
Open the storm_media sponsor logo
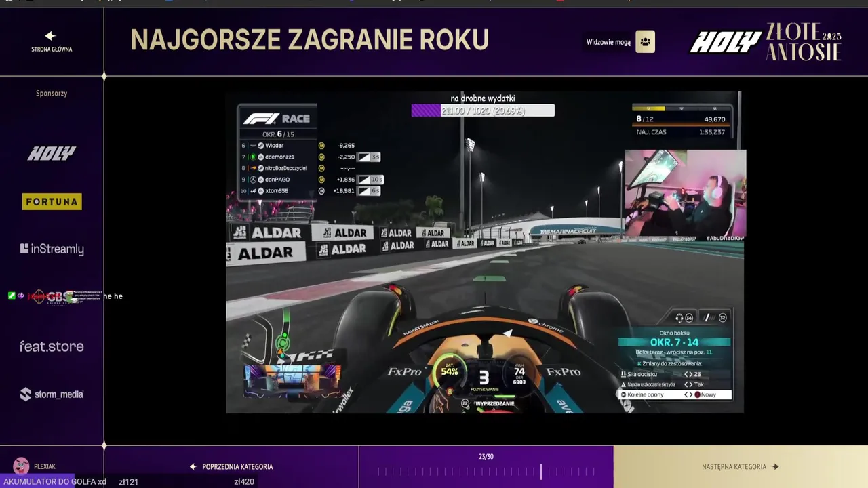click(x=52, y=394)
